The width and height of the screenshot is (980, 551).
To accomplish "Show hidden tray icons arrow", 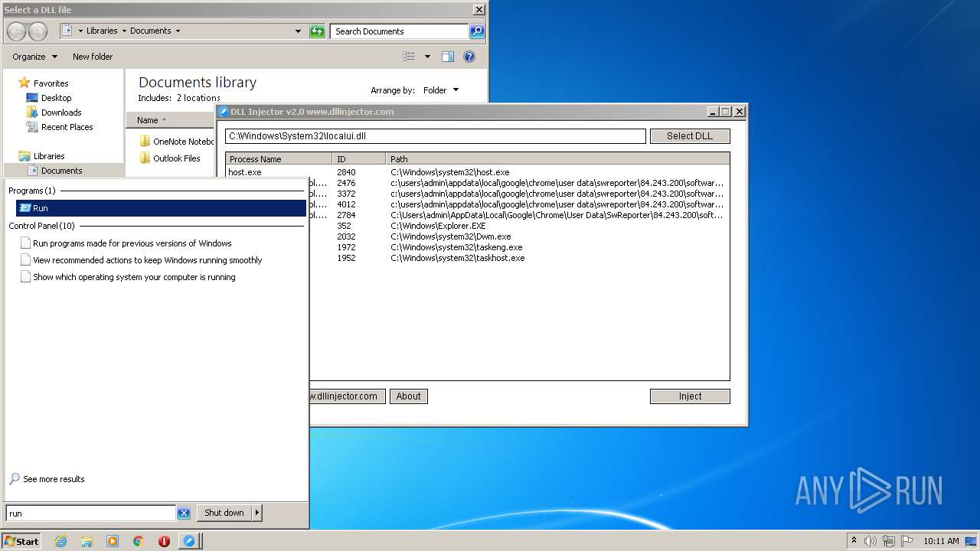I will point(854,541).
